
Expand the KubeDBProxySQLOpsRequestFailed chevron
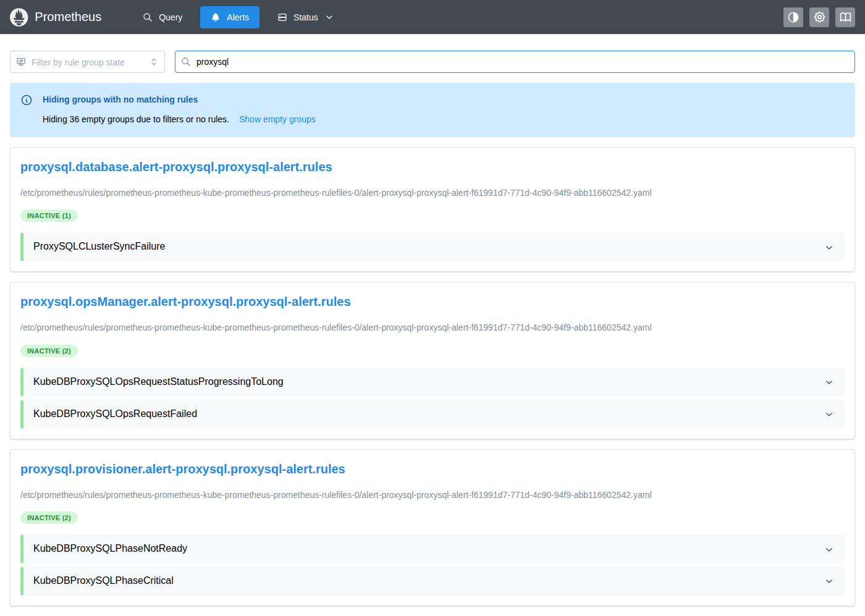[x=829, y=415]
